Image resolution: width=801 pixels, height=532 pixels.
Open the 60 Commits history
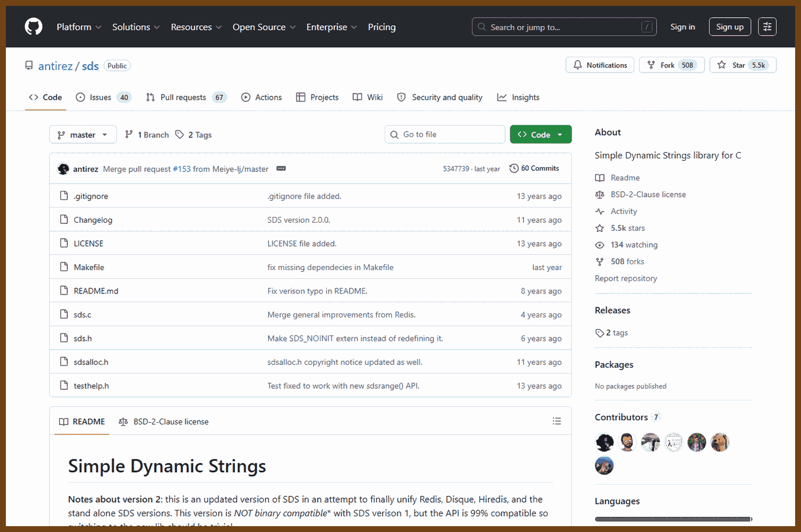pyautogui.click(x=534, y=168)
